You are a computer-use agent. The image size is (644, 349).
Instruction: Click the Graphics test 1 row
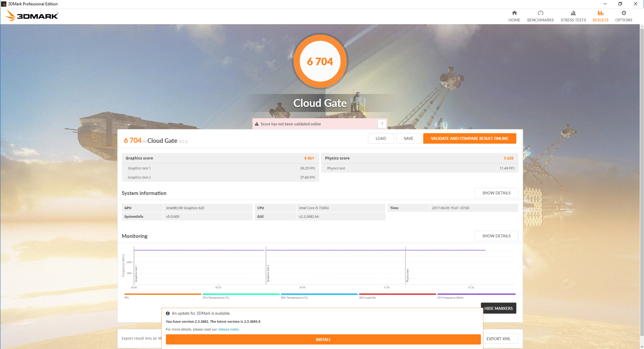[x=220, y=168]
